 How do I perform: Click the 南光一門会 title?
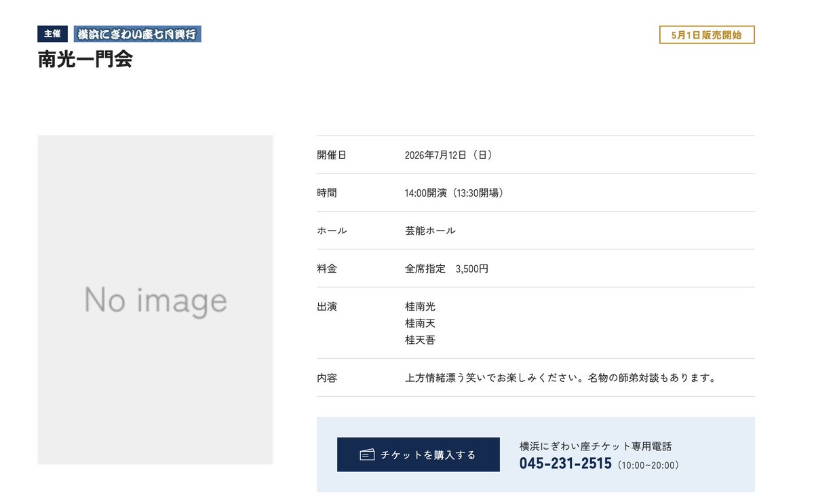85,59
